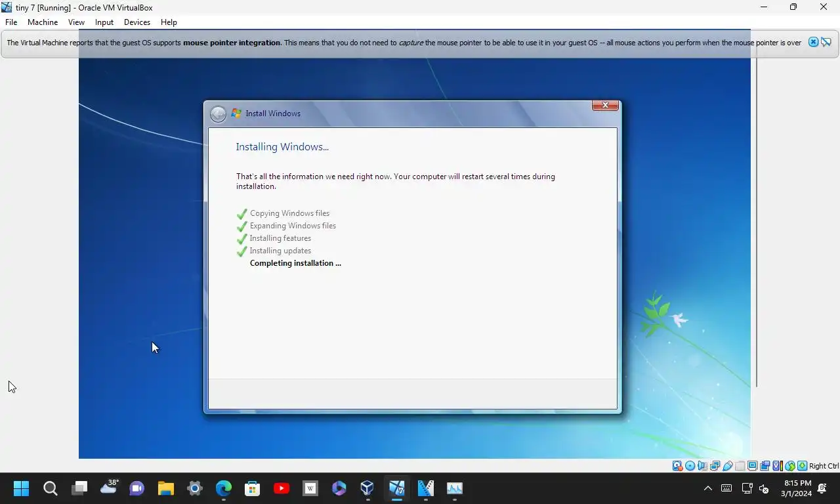The width and height of the screenshot is (840, 504).
Task: Open the VirtualBox Manager cube taskbar icon
Action: point(367,488)
